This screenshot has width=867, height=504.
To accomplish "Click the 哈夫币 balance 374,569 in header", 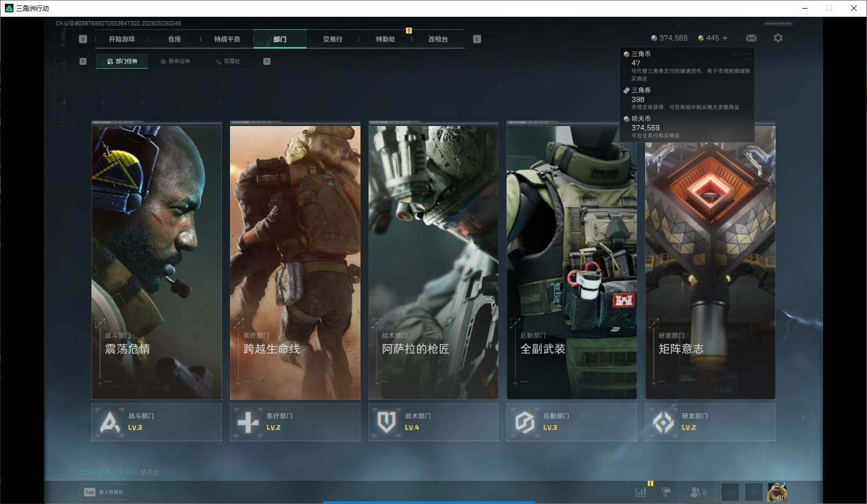I will (669, 38).
